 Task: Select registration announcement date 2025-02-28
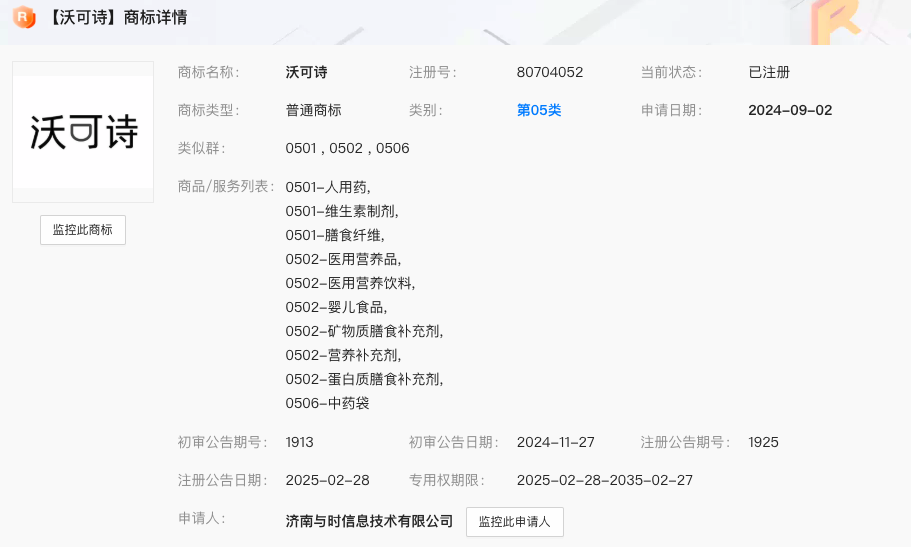(327, 480)
